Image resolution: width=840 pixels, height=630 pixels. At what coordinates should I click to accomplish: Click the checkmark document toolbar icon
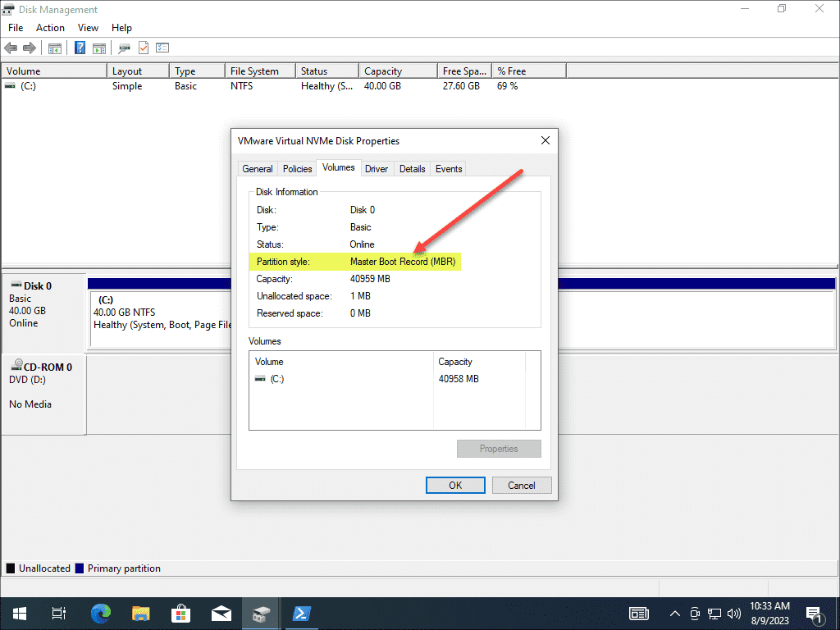point(144,48)
